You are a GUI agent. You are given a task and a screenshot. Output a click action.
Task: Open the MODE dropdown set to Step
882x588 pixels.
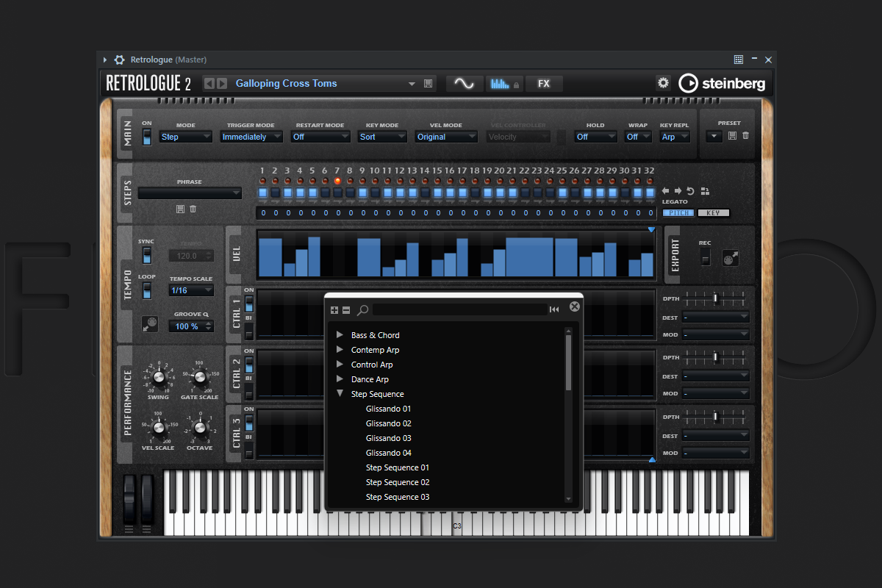click(185, 137)
